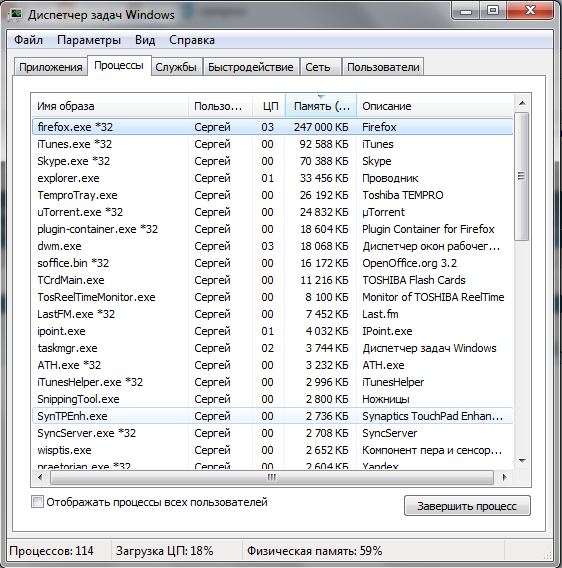Select the ATH.exe *32 process
Image resolution: width=562 pixels, height=568 pixels.
(272, 365)
